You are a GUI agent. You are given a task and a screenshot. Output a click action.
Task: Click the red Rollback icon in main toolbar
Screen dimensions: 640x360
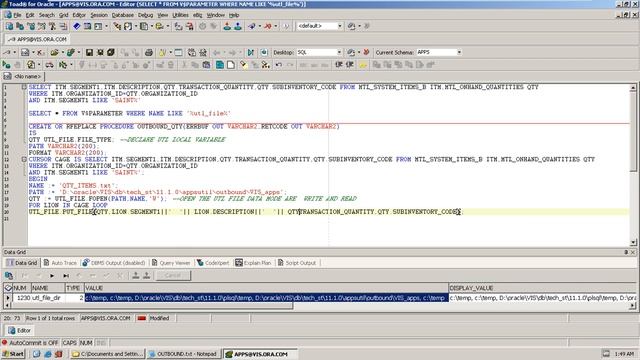coord(267,26)
